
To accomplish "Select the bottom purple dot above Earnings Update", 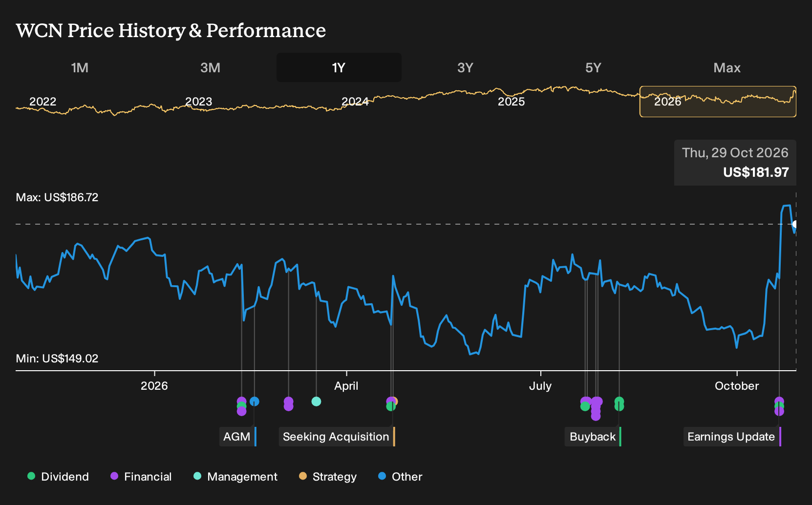I will [x=779, y=411].
